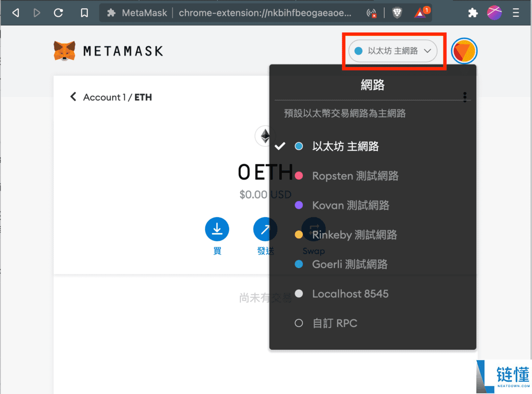Screen dimensions: 532x394
Task: Switch to Ropsten 測試網路
Action: [355, 176]
